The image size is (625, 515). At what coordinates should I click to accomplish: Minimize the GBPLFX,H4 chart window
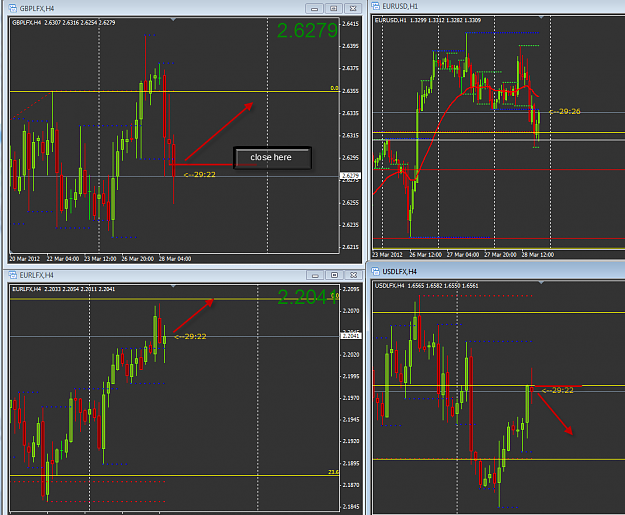point(314,8)
